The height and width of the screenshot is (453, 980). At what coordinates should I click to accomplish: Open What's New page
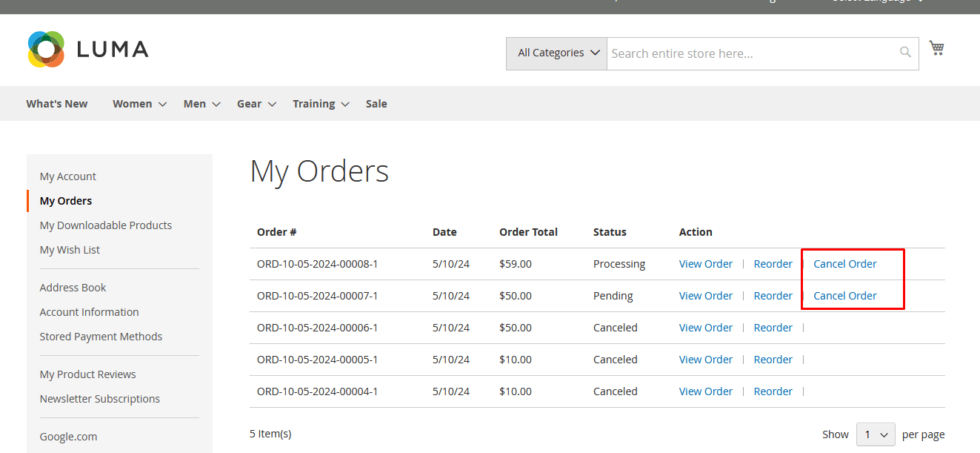(x=57, y=105)
